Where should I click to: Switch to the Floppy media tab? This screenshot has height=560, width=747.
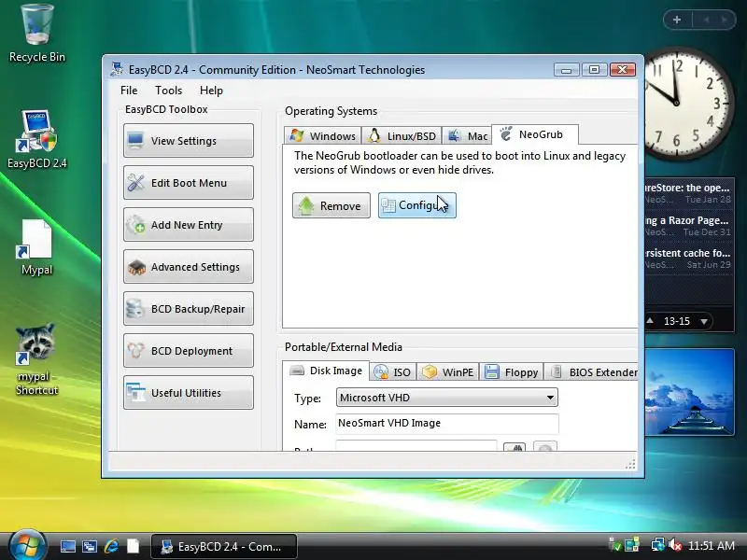[511, 371]
